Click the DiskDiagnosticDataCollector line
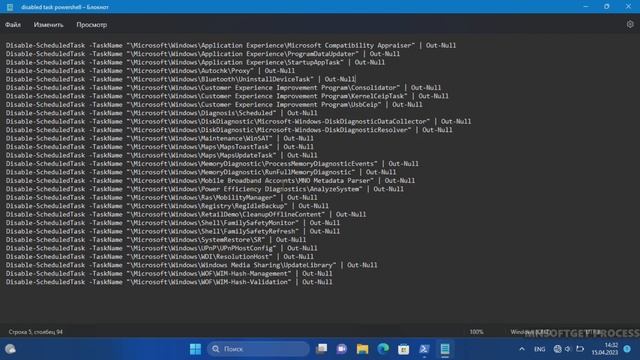This screenshot has width=640, height=360. pyautogui.click(x=238, y=122)
